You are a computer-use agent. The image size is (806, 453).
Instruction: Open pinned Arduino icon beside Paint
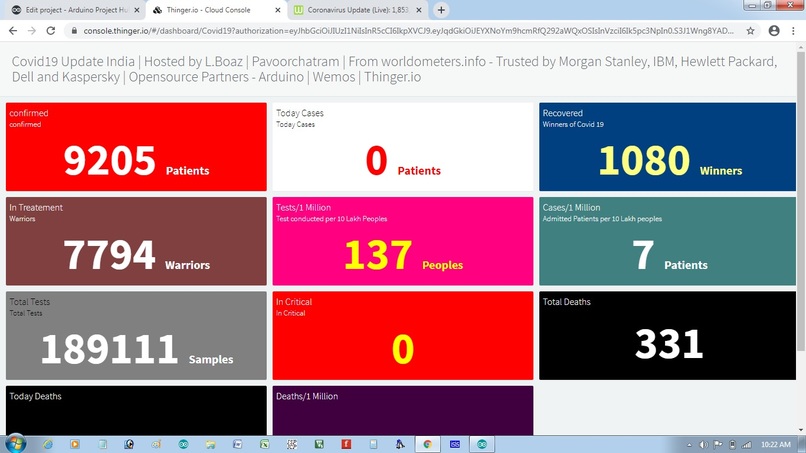click(184, 444)
